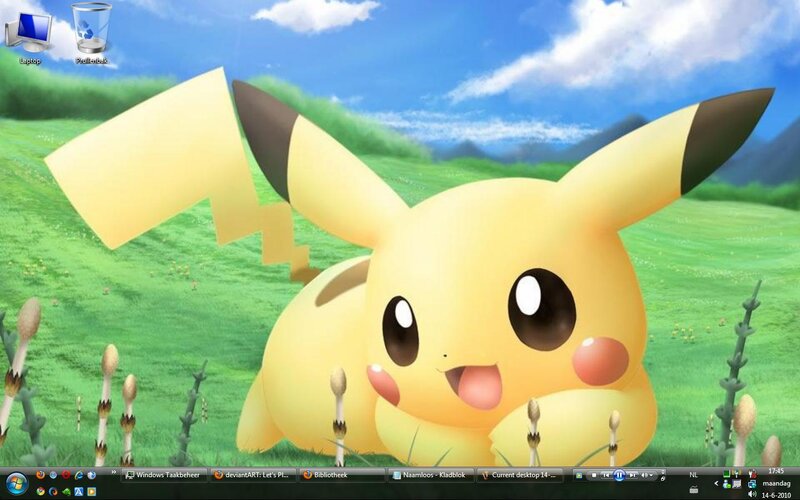Click the keyboard icon under NL
This screenshot has height=500, width=800.
coord(694,490)
